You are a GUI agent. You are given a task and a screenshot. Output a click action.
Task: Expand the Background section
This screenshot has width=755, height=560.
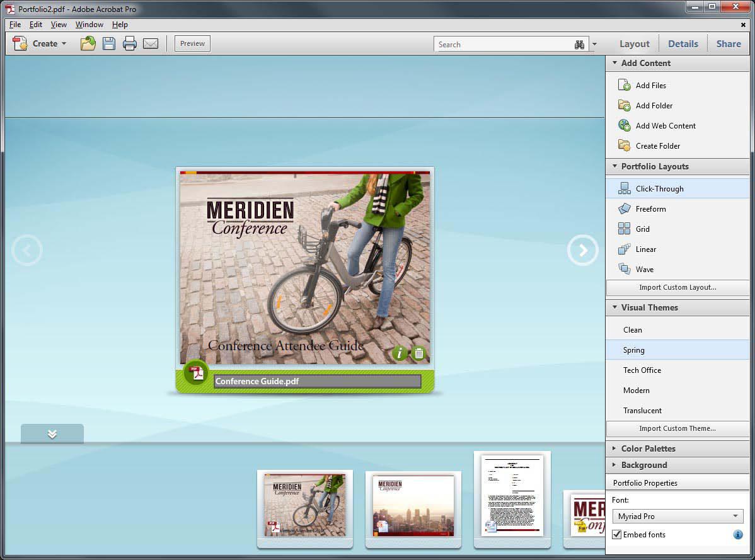pyautogui.click(x=614, y=465)
